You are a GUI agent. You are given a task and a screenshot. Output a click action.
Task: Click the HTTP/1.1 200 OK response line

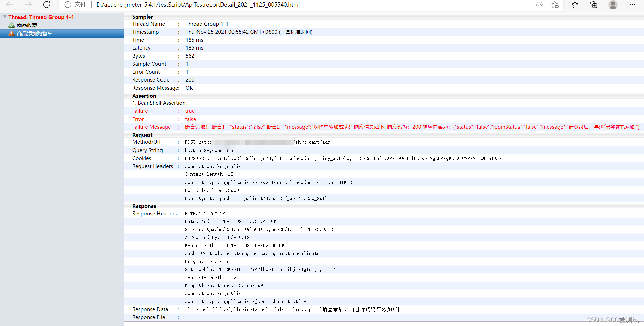pos(205,214)
